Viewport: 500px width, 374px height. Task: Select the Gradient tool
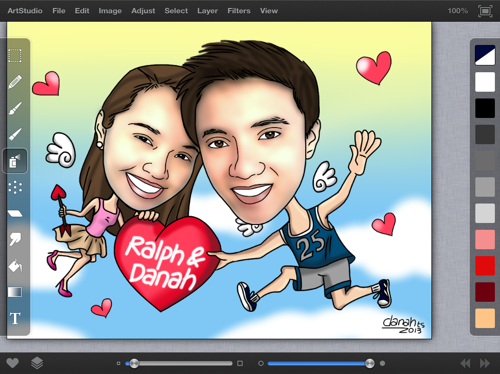15,292
